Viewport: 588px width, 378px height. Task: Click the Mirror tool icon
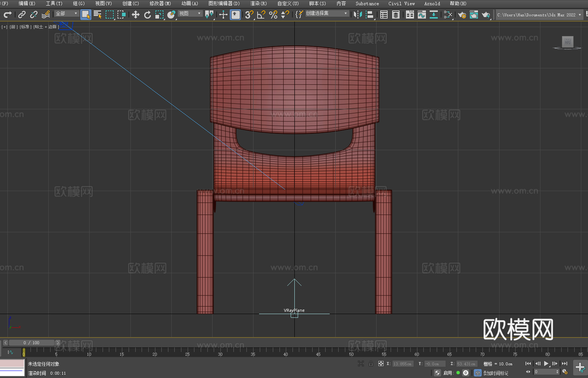[x=358, y=14]
